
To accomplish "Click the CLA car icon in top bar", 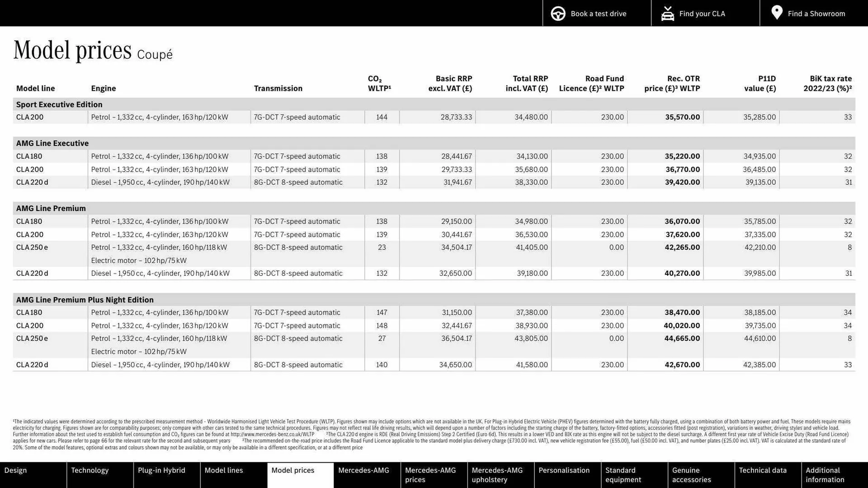I will tap(667, 13).
